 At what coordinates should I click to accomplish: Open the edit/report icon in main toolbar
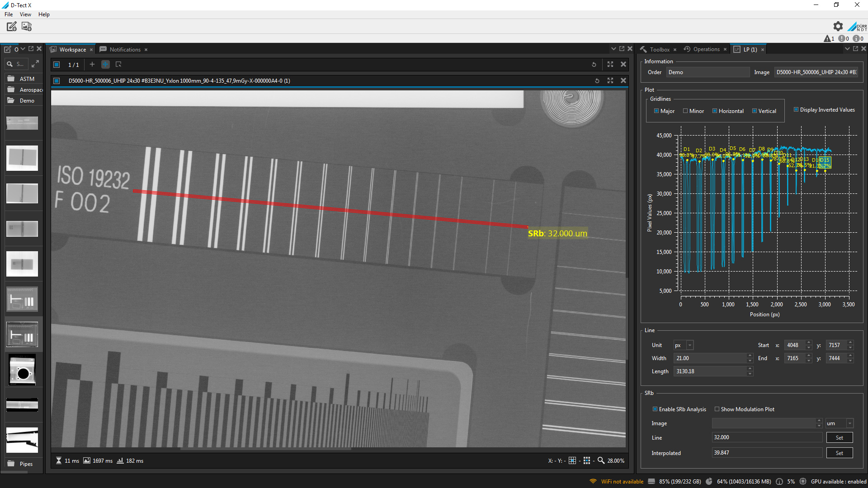tap(11, 26)
